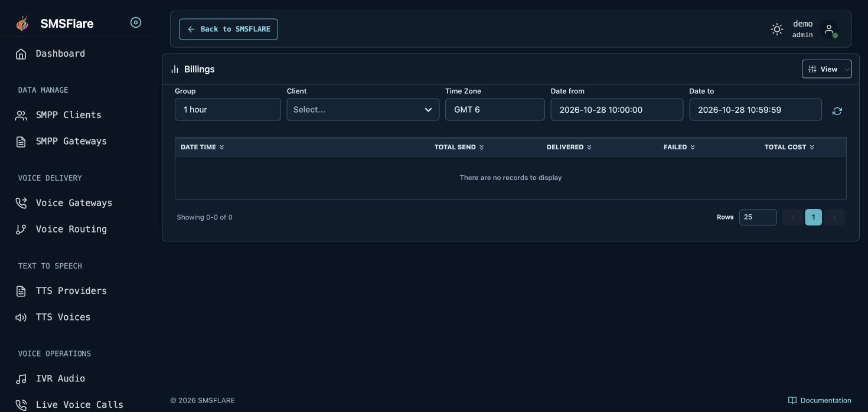Sort by the Total Cost column
The width and height of the screenshot is (868, 412).
pos(789,147)
